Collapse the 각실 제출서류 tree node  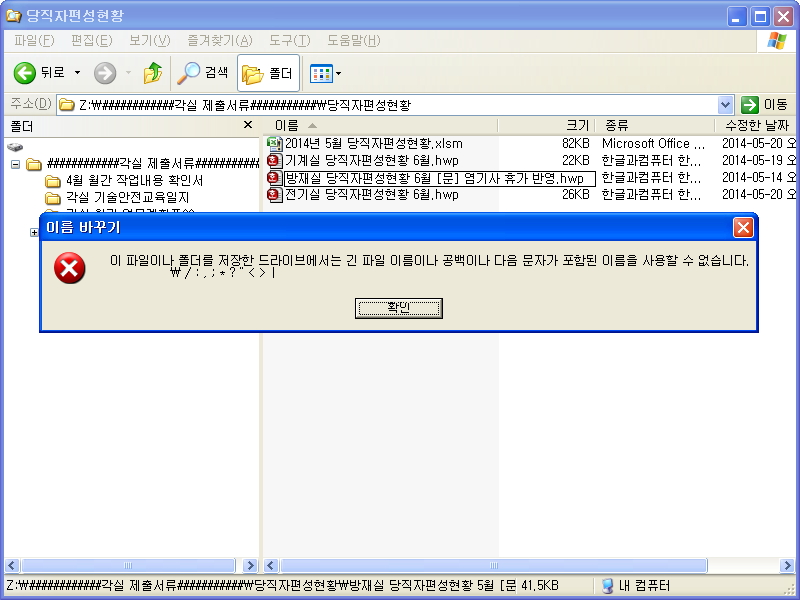[16, 164]
